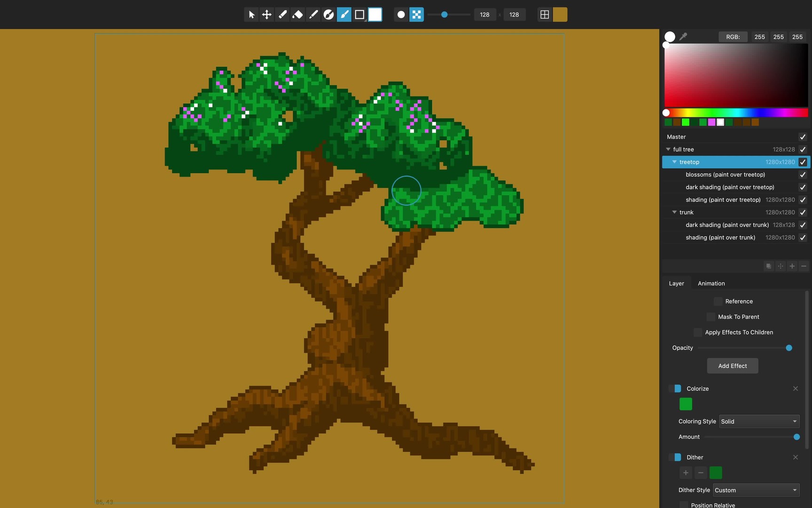
Task: Click the Add Effect button
Action: 732,366
